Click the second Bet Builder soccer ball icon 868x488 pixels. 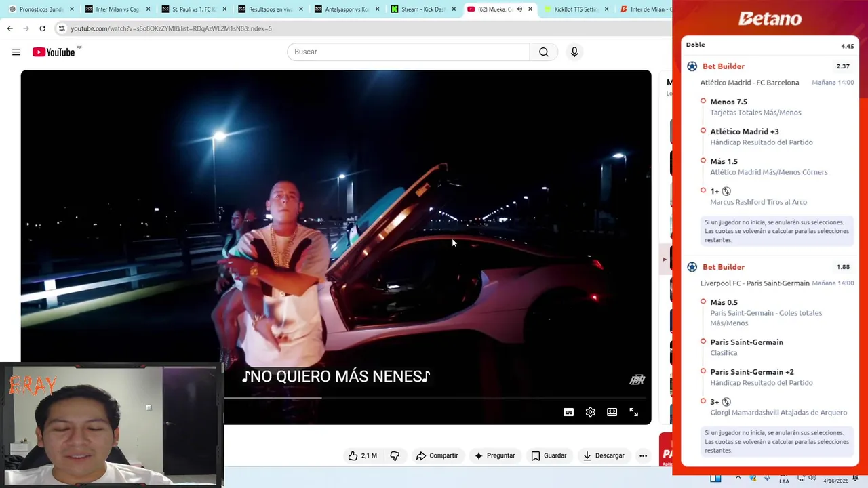point(692,267)
